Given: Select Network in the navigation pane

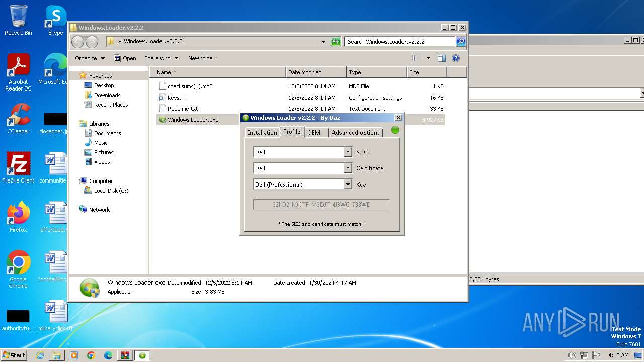Looking at the screenshot, I should 99,210.
